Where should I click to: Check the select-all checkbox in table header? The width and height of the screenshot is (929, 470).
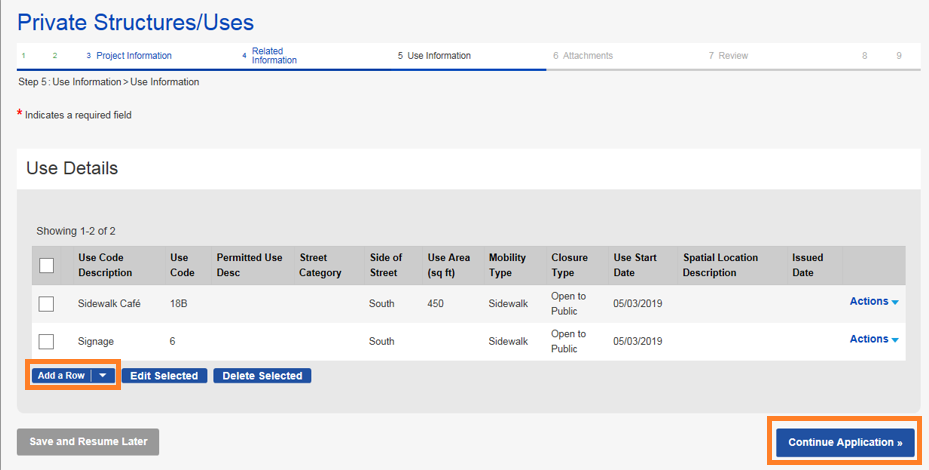click(x=46, y=265)
